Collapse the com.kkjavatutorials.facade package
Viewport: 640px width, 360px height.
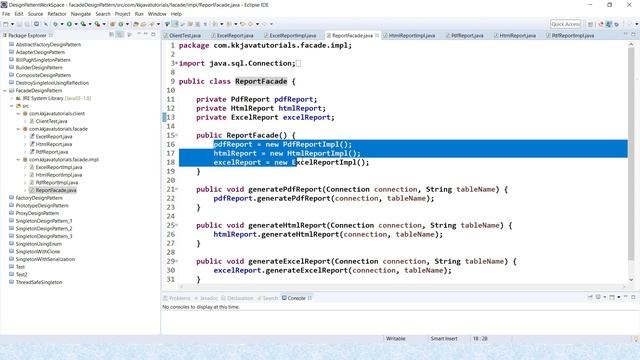pos(18,129)
